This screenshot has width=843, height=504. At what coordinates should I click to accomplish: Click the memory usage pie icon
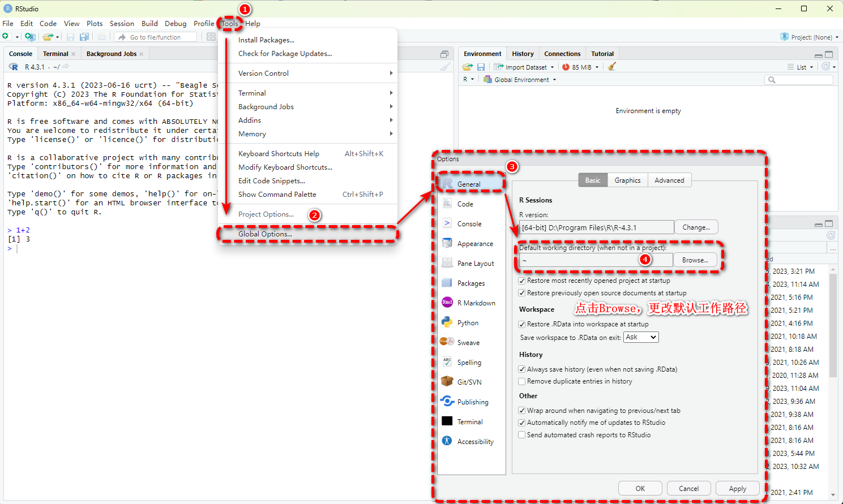(566, 67)
